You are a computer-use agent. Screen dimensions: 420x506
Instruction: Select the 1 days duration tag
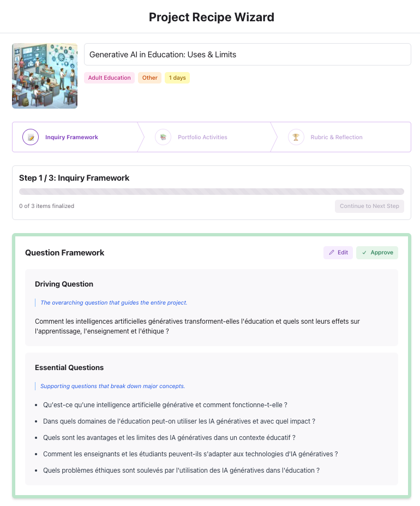click(x=177, y=78)
